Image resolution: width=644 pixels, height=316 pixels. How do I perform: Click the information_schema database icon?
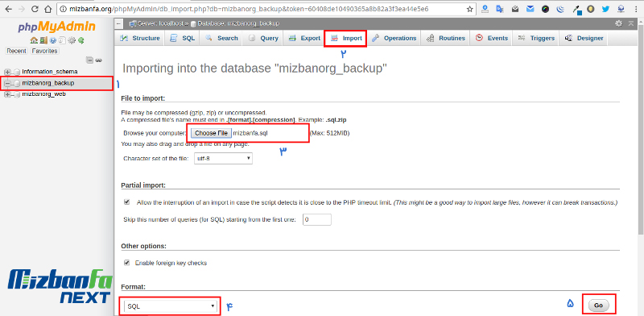pos(17,72)
